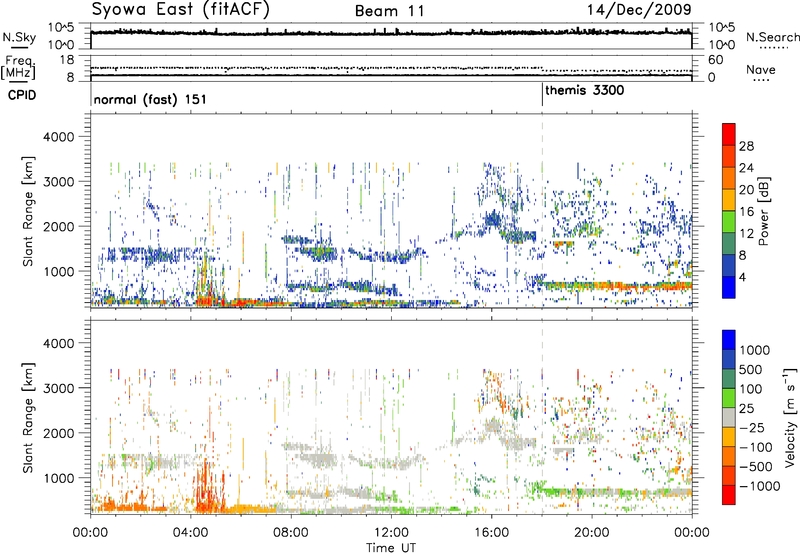
Task: Click the 'normal (fast) 151' CPID text
Action: click(x=150, y=99)
